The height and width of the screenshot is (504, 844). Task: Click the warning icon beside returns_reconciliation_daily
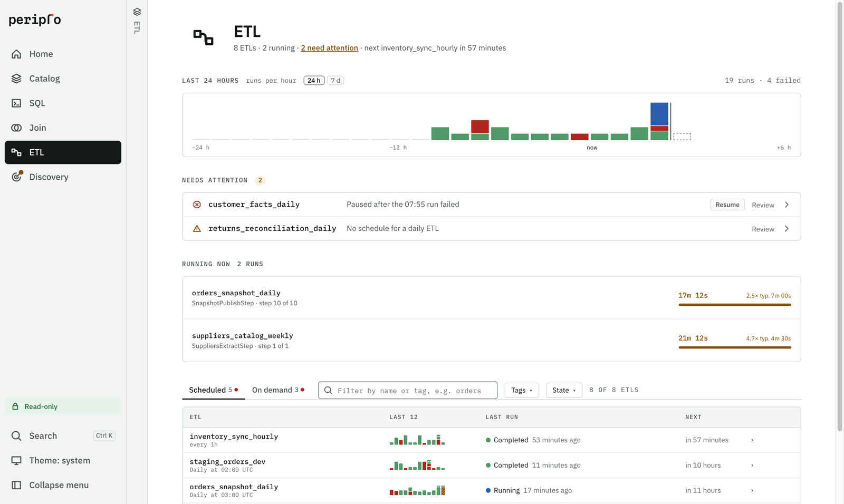pos(197,229)
